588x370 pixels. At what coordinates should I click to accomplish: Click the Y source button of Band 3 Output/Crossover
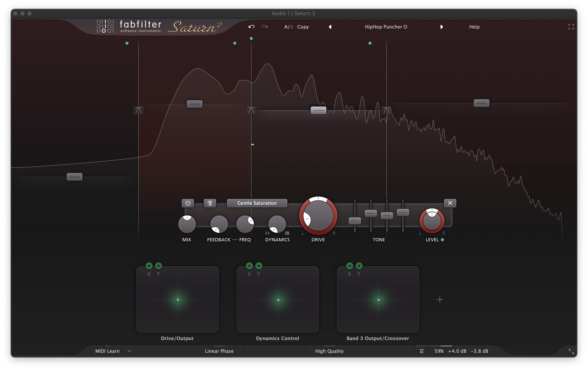359,266
